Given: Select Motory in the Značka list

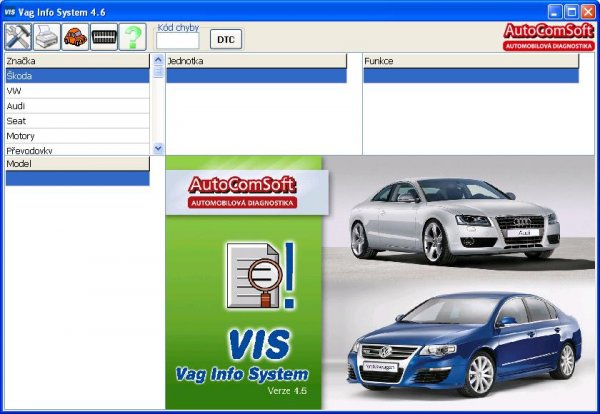Looking at the screenshot, I should 76,135.
